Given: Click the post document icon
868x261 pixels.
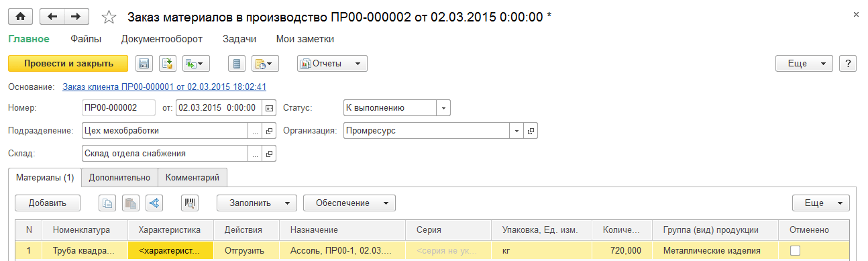Looking at the screenshot, I should point(168,64).
